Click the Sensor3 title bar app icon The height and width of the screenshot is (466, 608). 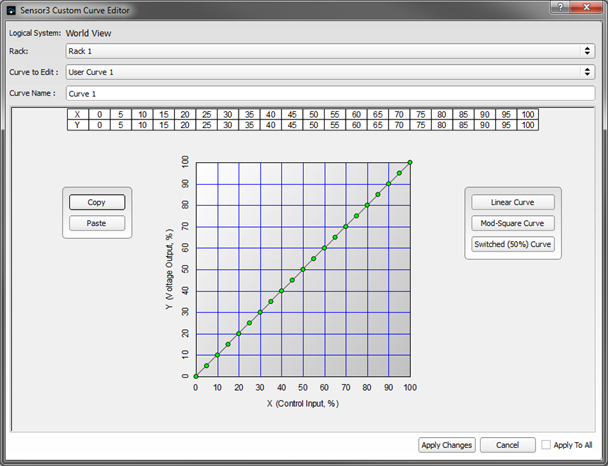pyautogui.click(x=11, y=9)
